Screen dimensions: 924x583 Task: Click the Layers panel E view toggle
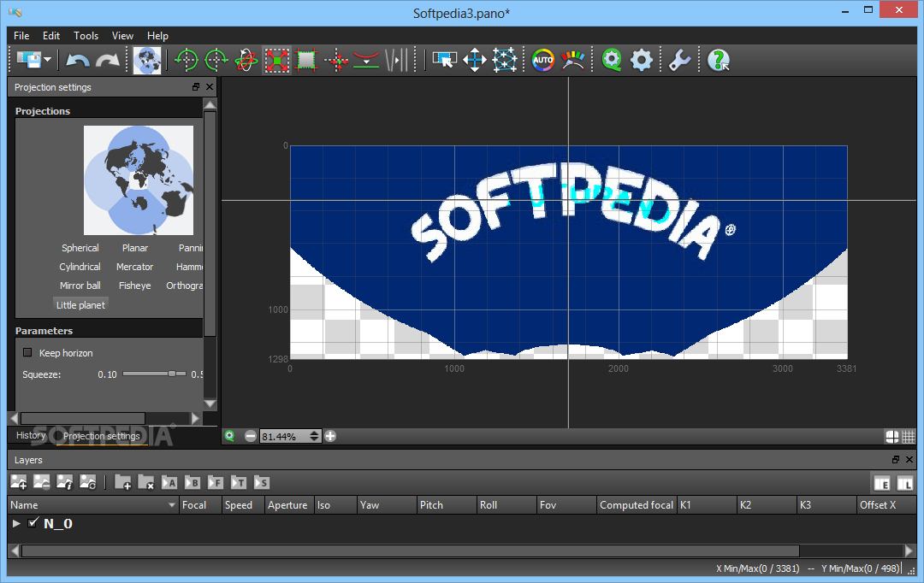pyautogui.click(x=882, y=484)
